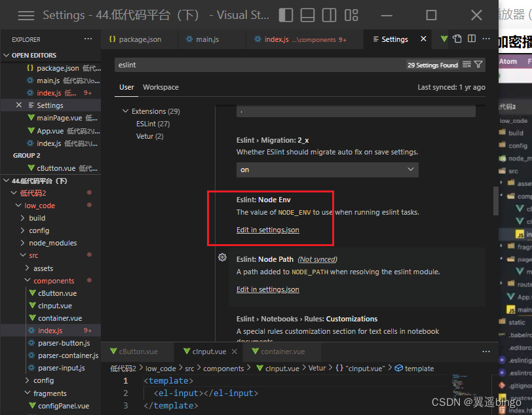Open gear icon beside Eslint Node Path

pos(222,257)
